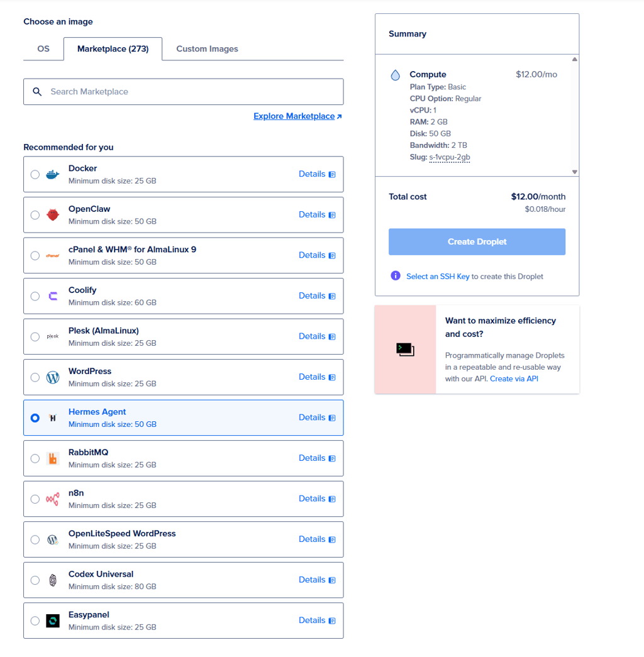This screenshot has height=657, width=644.
Task: Select the RabbitMQ radio button
Action: tap(35, 458)
